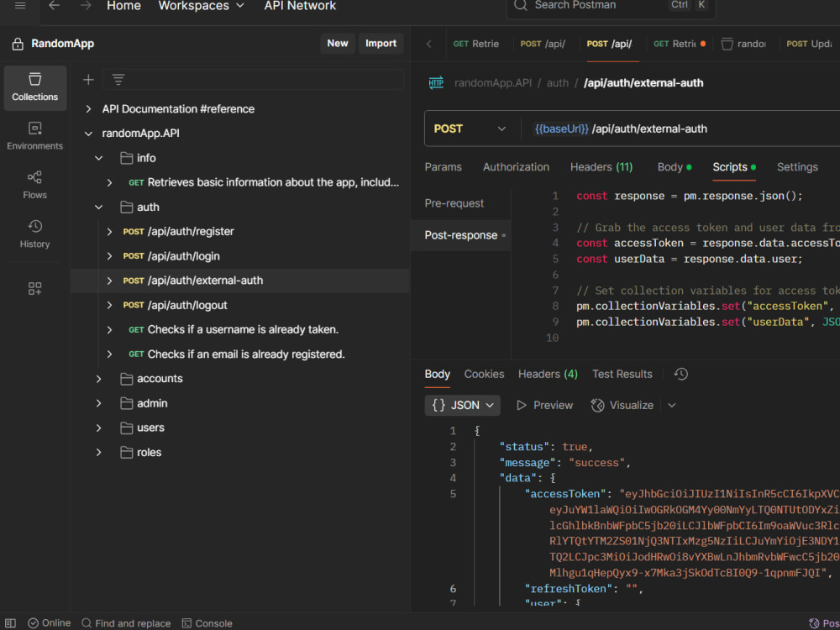Go back with the left arrow icon
This screenshot has width=840, height=630.
[54, 6]
